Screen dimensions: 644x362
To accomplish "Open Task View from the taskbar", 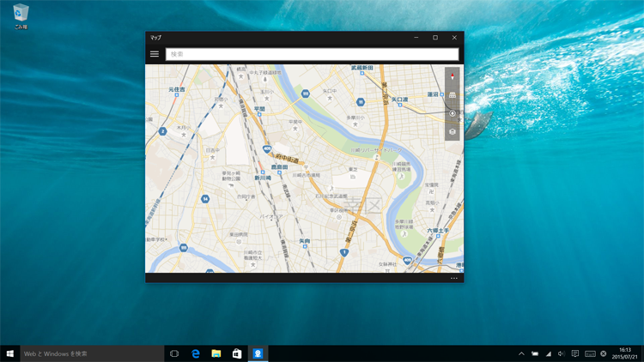I will pos(174,353).
